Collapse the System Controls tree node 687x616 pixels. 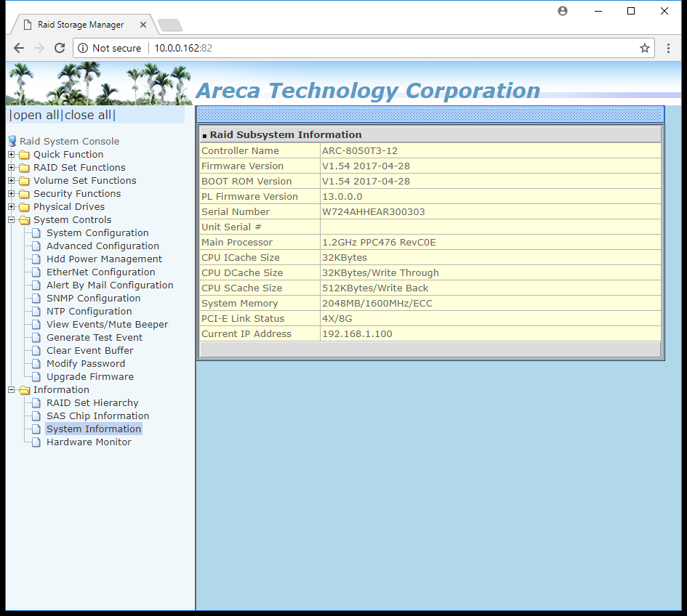click(12, 220)
